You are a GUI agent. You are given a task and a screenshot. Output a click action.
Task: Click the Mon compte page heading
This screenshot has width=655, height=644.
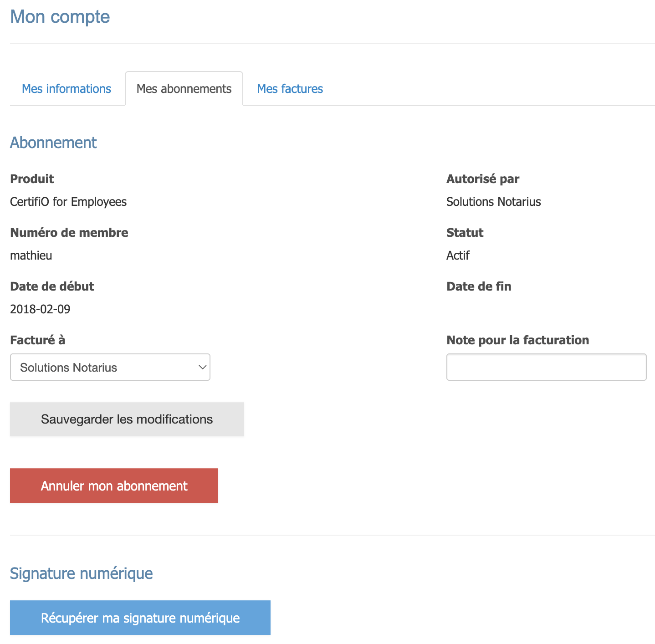tap(60, 17)
